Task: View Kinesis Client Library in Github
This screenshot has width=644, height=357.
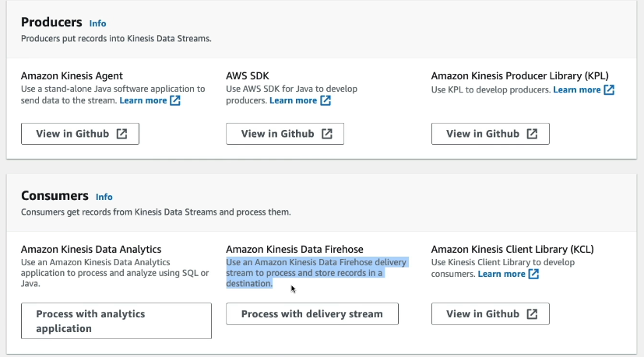Action: click(491, 314)
